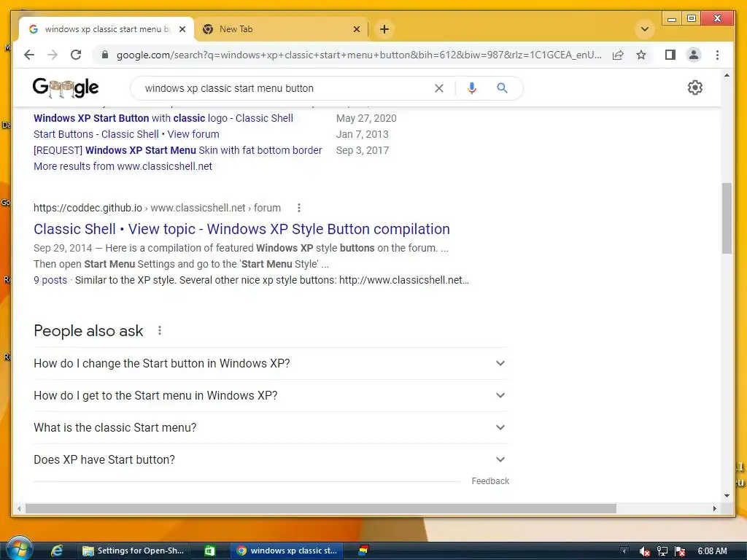Click the scroll up arrow of vertical scrollbar
Viewport: 747px width, 560px height.
coord(727,76)
